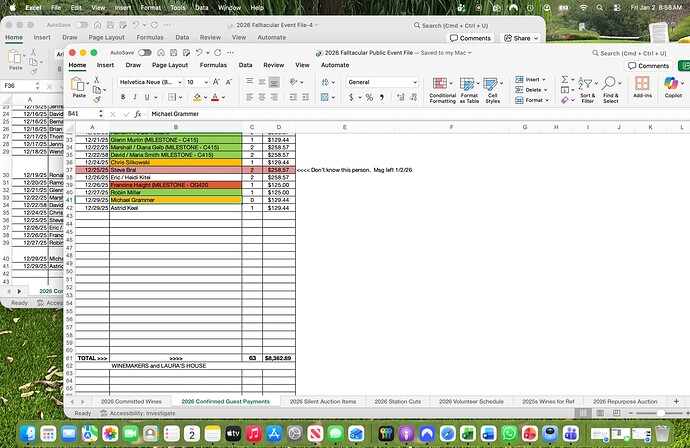Select Normal view icon in status bar

coord(584,413)
